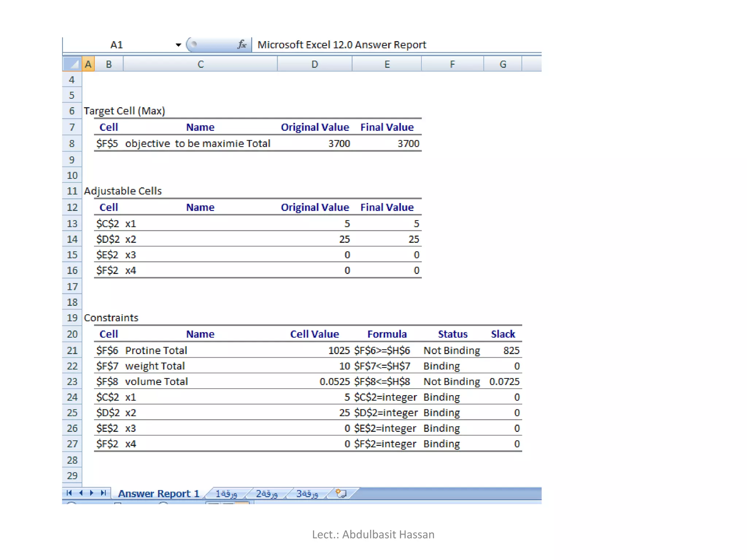This screenshot has height=560, width=747.
Task: Click the formula bar text
Action: click(341, 44)
